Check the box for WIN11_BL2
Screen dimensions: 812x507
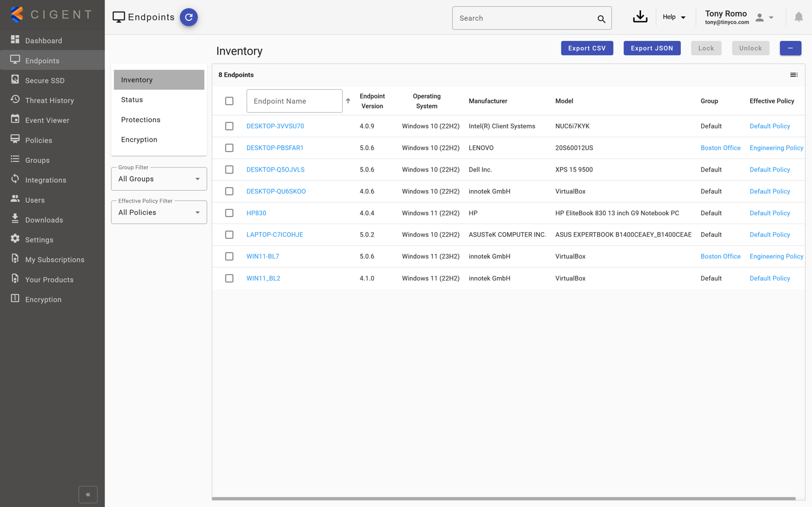coord(229,278)
